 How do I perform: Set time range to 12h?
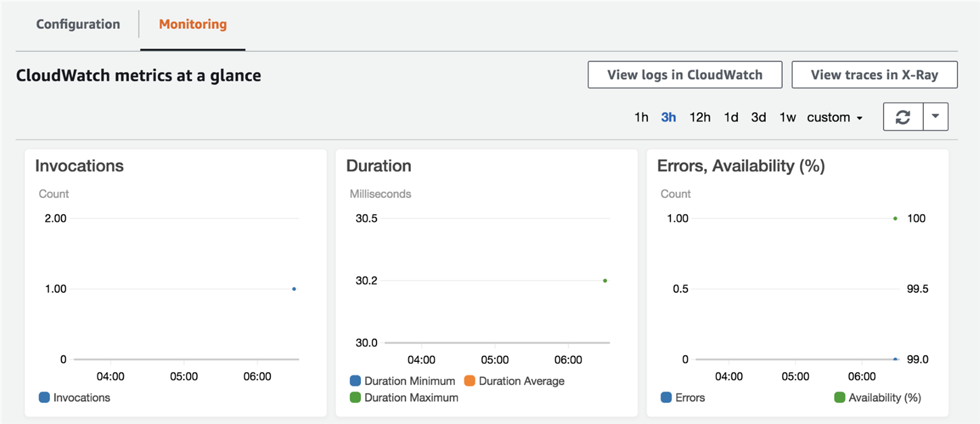[700, 117]
